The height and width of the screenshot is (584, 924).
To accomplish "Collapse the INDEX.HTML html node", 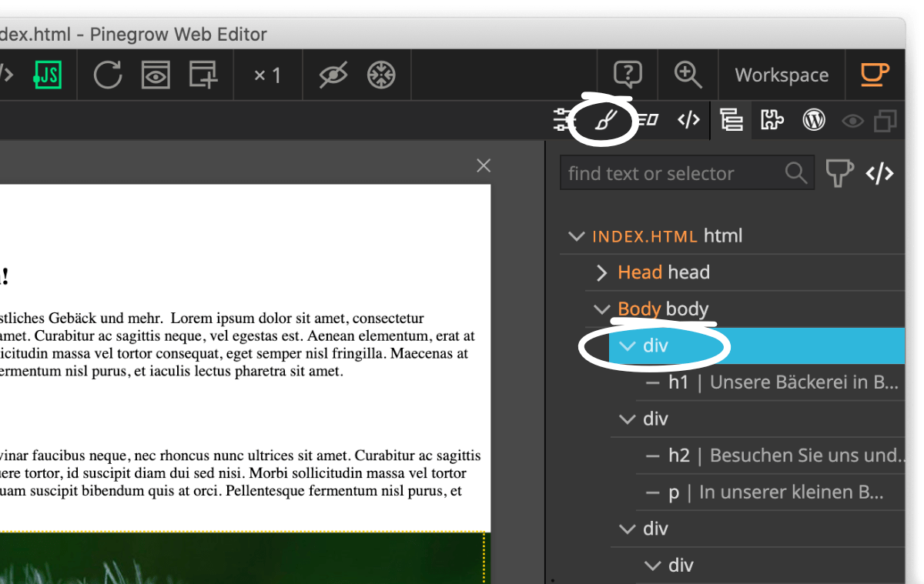I will click(576, 236).
